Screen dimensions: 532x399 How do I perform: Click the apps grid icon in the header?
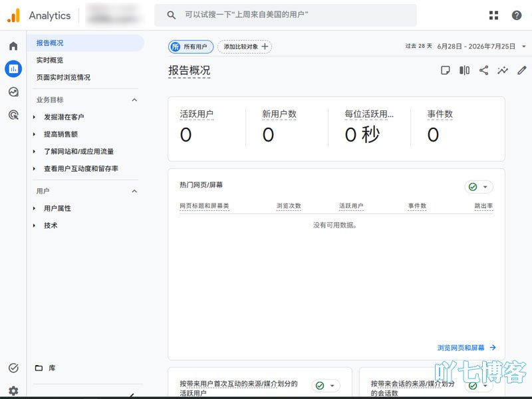(493, 15)
